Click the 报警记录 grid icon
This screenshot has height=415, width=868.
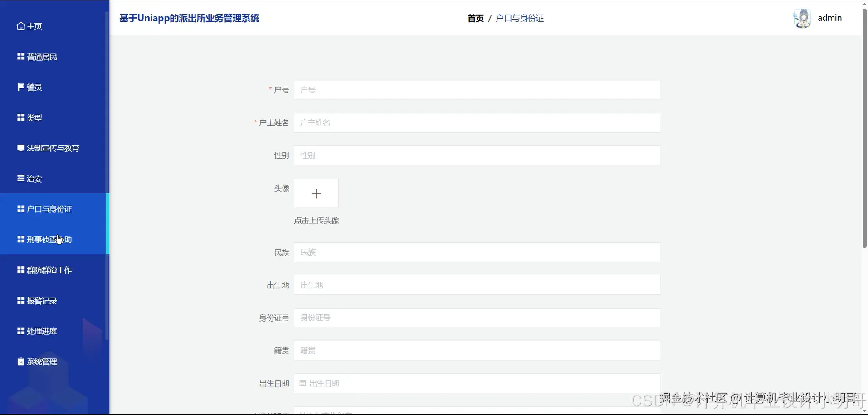click(x=20, y=300)
